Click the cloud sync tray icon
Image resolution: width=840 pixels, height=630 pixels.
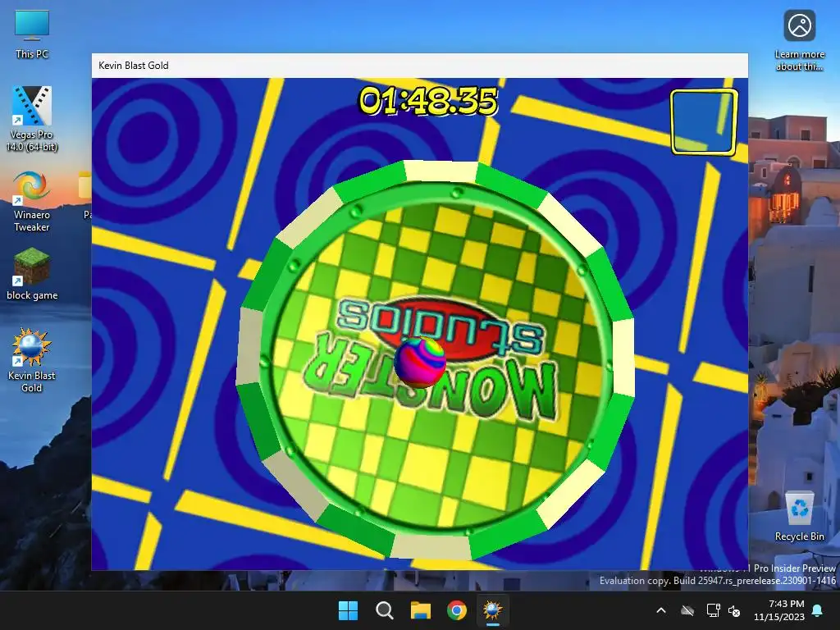click(x=687, y=610)
